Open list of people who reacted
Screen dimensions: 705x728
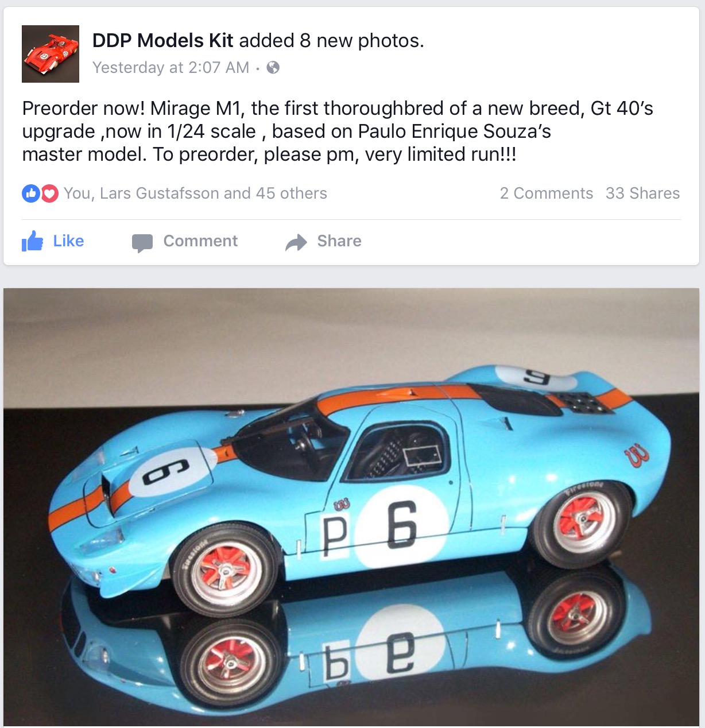195,193
